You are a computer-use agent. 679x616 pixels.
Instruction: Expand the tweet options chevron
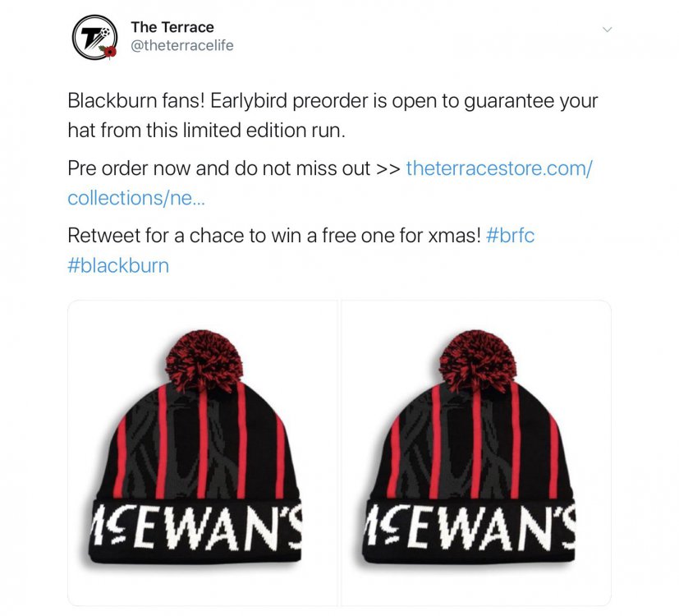coord(608,30)
